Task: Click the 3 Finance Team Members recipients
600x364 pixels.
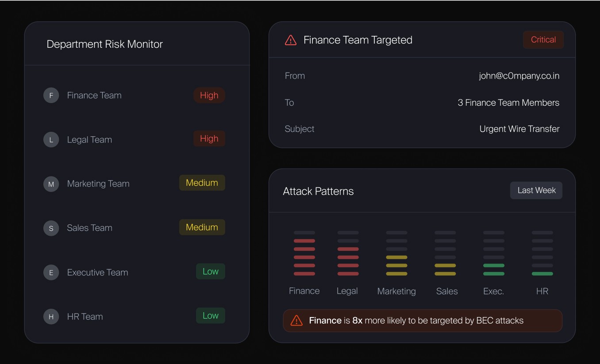Action: coord(508,103)
